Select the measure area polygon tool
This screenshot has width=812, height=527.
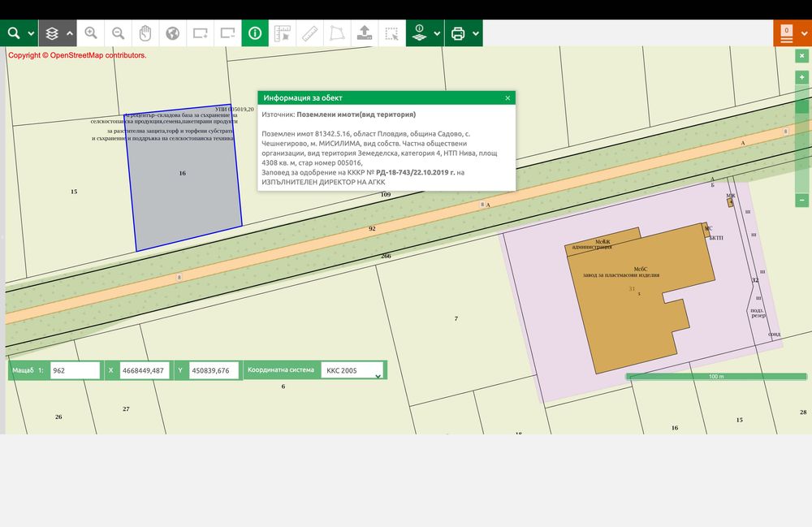click(336, 33)
